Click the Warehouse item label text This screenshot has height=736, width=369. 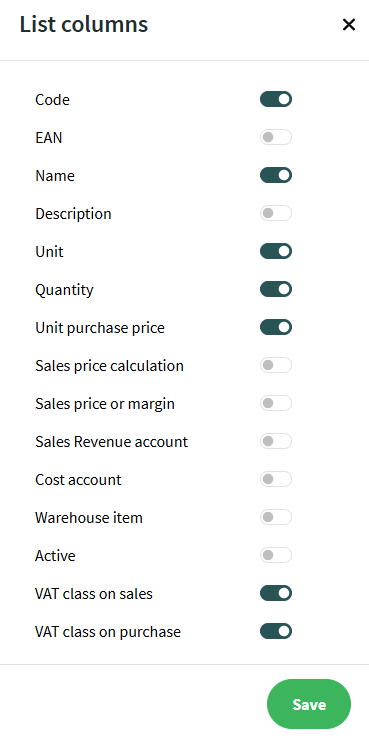click(89, 518)
